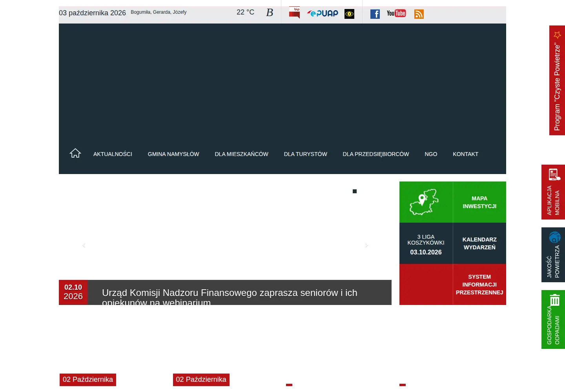Open the MAPA INWESTYCJI tile
The width and height of the screenshot is (565, 392).
point(479,202)
